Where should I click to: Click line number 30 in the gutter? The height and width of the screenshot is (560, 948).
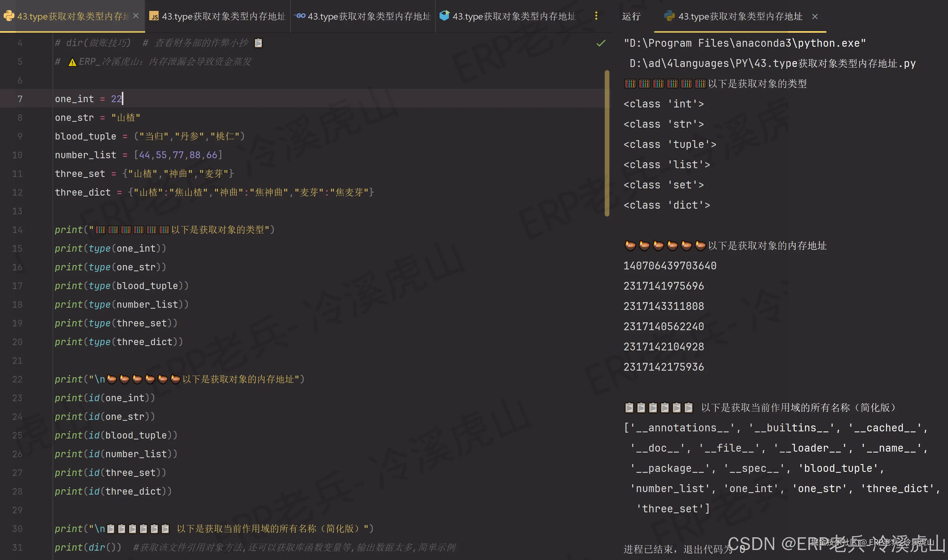[x=17, y=529]
